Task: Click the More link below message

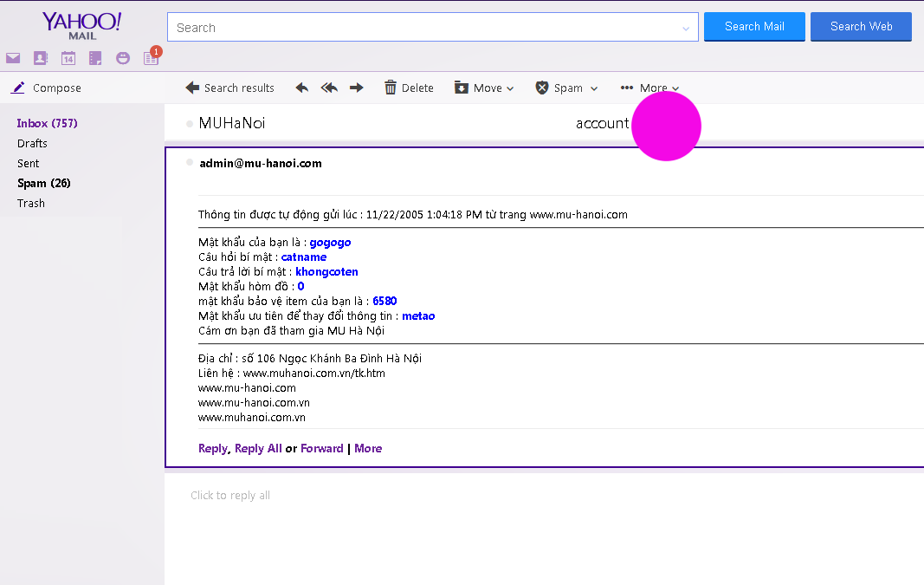Action: [x=368, y=449]
